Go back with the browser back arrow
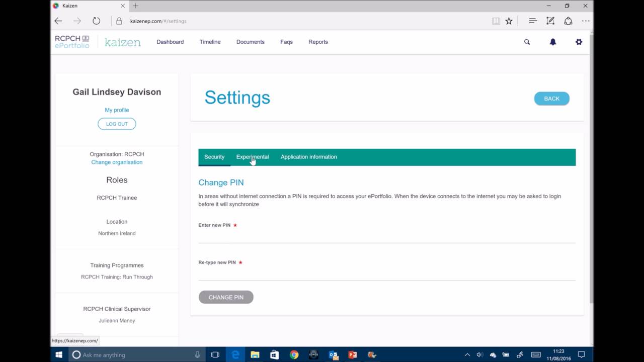Image resolution: width=644 pixels, height=362 pixels. [58, 21]
